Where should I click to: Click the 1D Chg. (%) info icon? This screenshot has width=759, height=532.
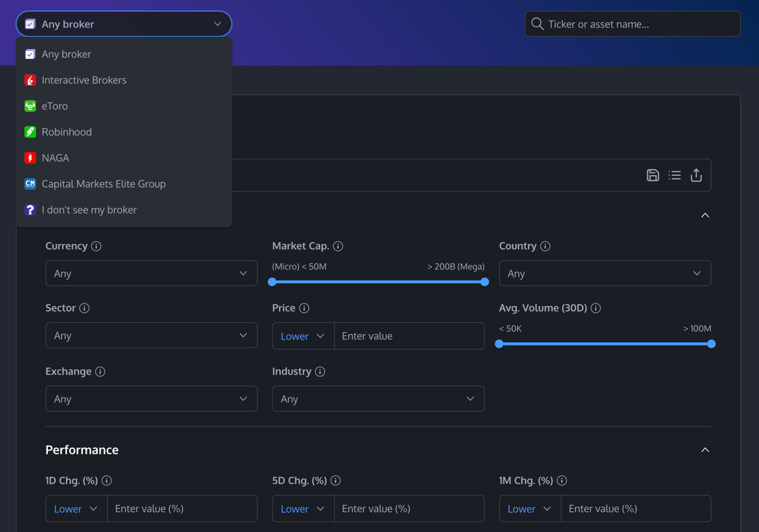107,480
